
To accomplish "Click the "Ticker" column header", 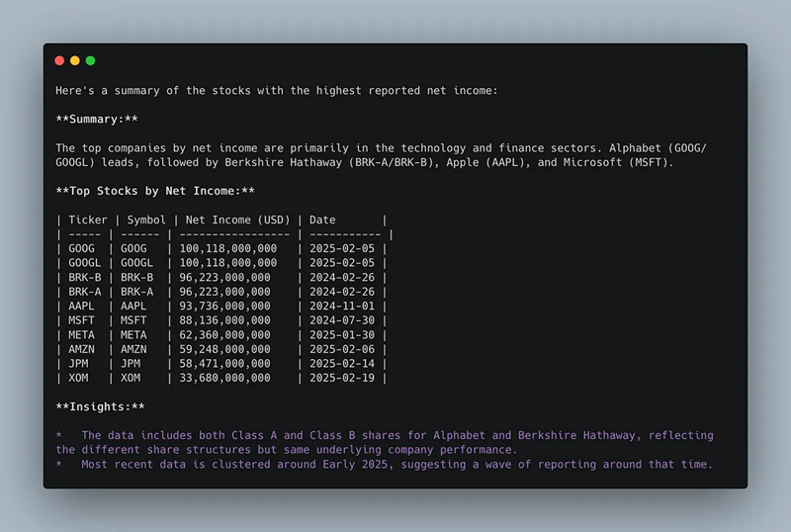I will click(88, 221).
